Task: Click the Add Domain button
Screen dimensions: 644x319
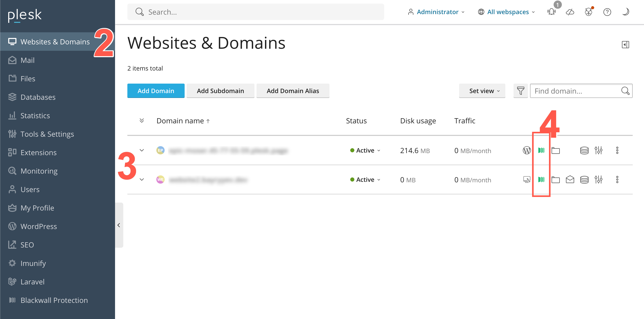Action: (x=156, y=91)
